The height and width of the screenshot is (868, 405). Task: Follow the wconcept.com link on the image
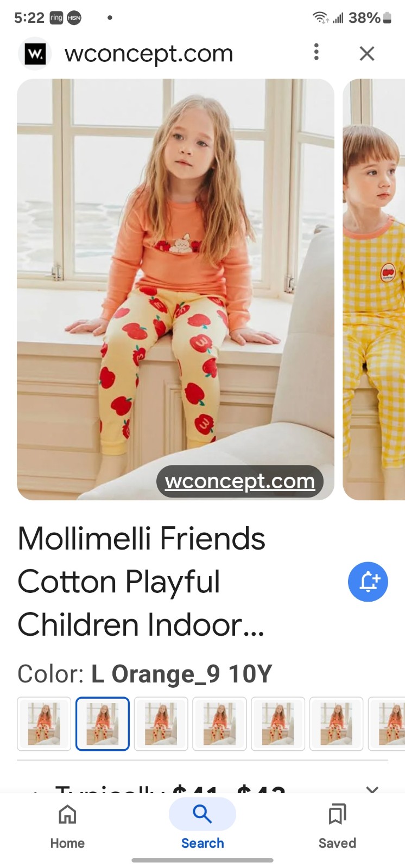coord(240,481)
